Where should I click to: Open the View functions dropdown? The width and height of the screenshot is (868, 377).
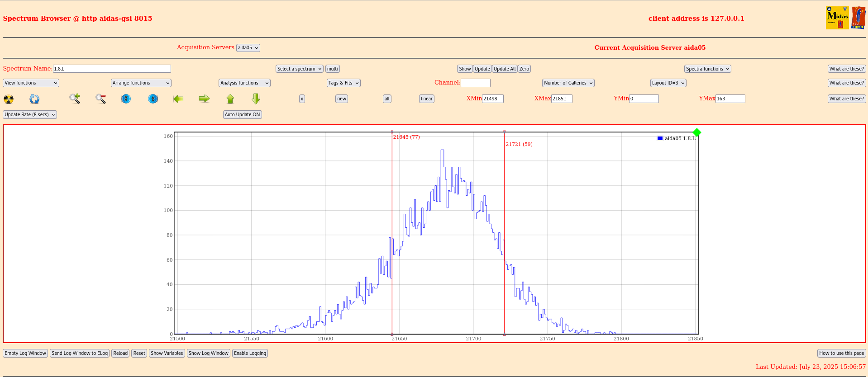[31, 83]
